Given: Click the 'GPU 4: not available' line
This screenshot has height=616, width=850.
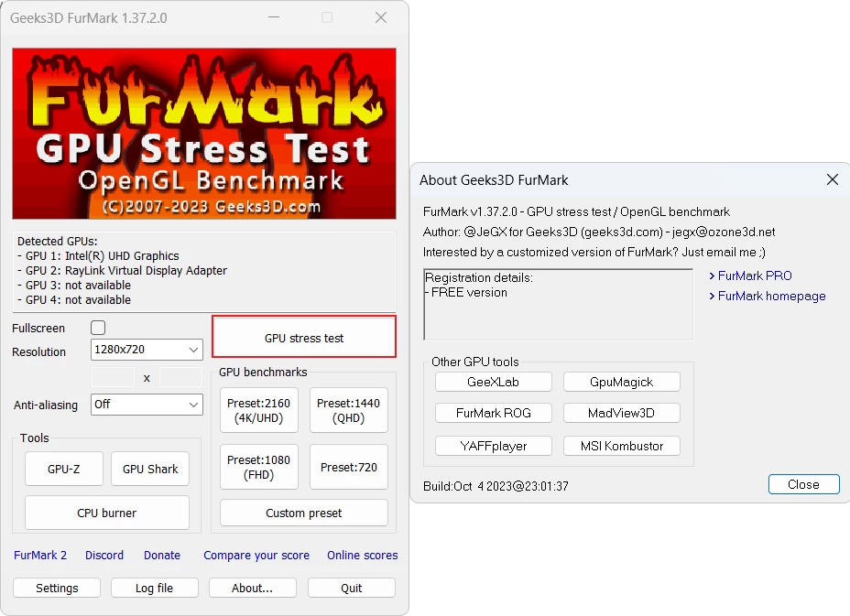Looking at the screenshot, I should point(74,299).
